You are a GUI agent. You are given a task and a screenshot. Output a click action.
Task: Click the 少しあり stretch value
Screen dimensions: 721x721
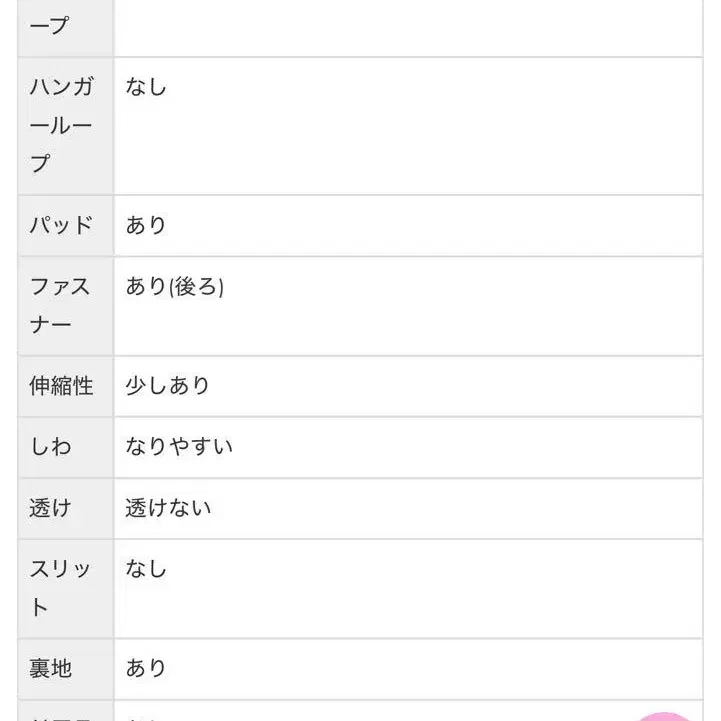click(x=167, y=385)
